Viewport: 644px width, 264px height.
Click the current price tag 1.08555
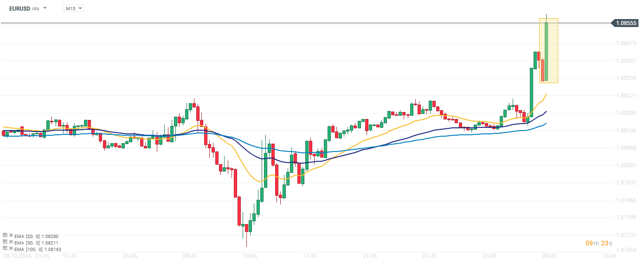point(626,23)
